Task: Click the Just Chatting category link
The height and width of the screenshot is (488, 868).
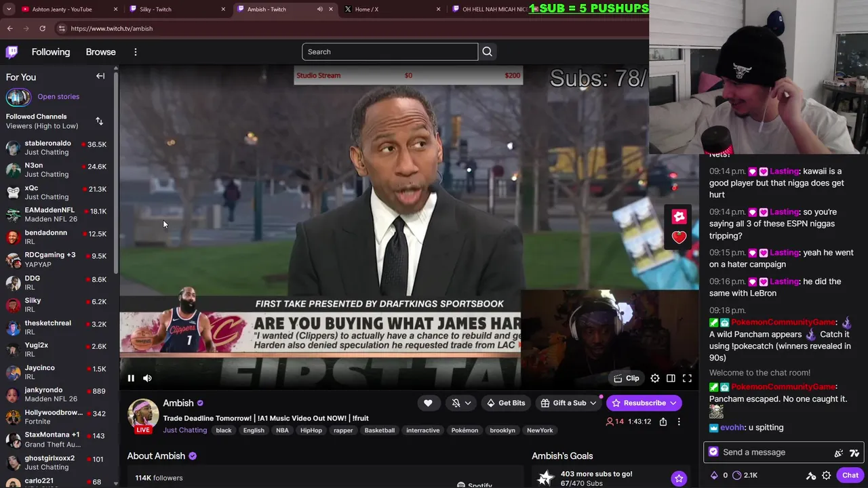Action: click(184, 430)
